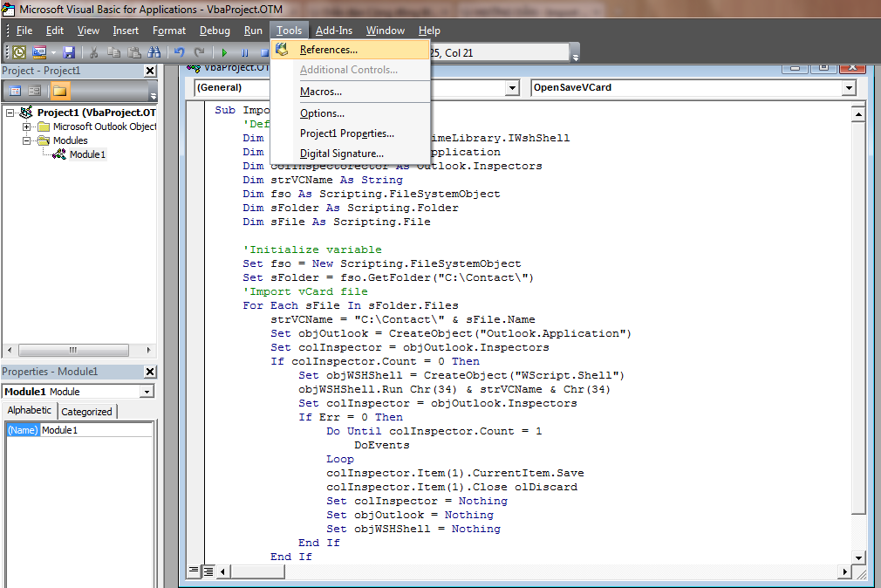This screenshot has height=588, width=881.
Task: Select Module1 in the project tree
Action: click(x=87, y=154)
